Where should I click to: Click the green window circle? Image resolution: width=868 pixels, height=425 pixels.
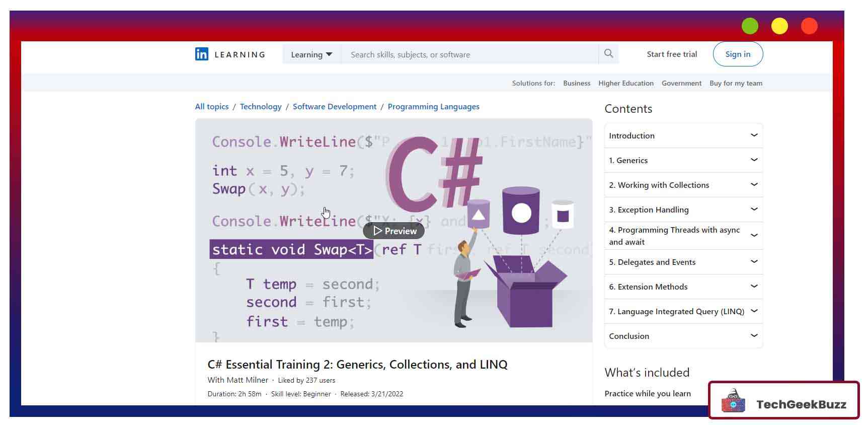pos(750,26)
